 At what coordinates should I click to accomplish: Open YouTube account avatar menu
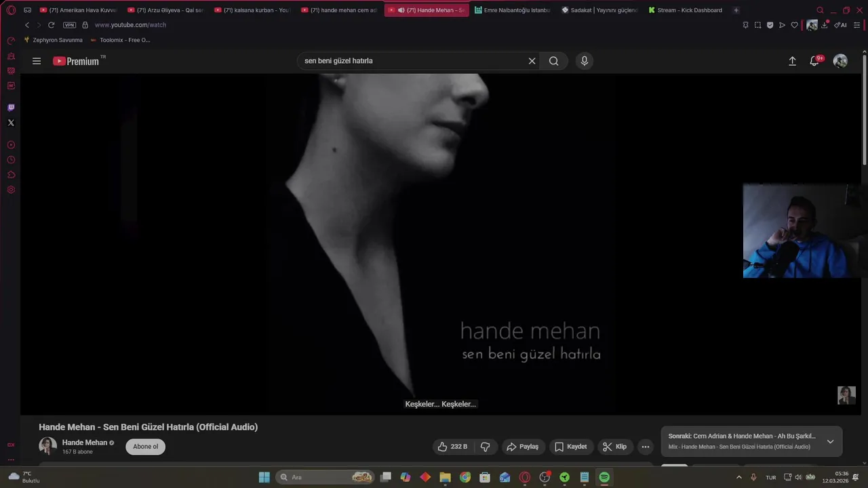pyautogui.click(x=840, y=61)
